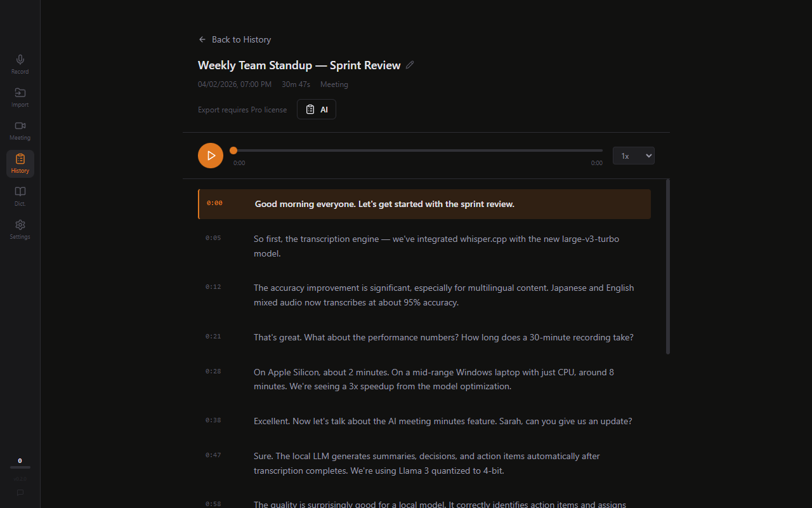
Task: Jump to the 0:12 timestamp segment
Action: (x=213, y=287)
